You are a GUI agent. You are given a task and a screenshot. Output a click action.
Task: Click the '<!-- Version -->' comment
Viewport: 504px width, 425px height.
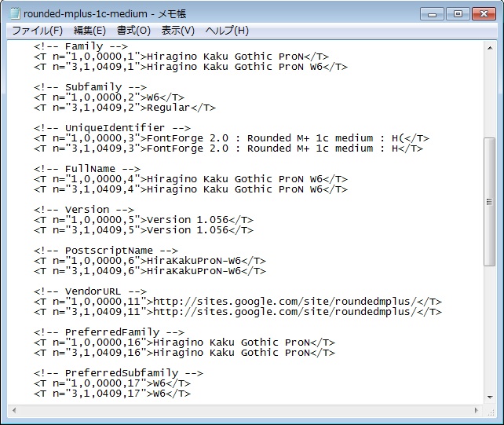(x=84, y=210)
